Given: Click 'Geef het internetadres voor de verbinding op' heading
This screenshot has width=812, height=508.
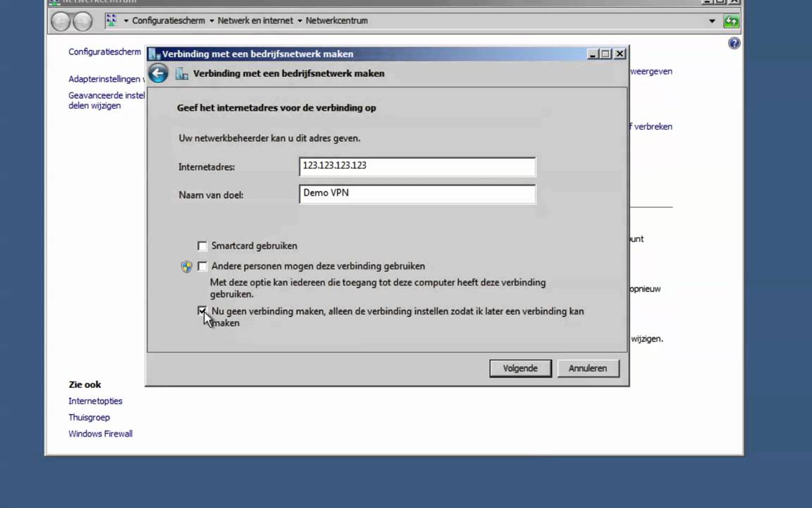Looking at the screenshot, I should point(276,108).
